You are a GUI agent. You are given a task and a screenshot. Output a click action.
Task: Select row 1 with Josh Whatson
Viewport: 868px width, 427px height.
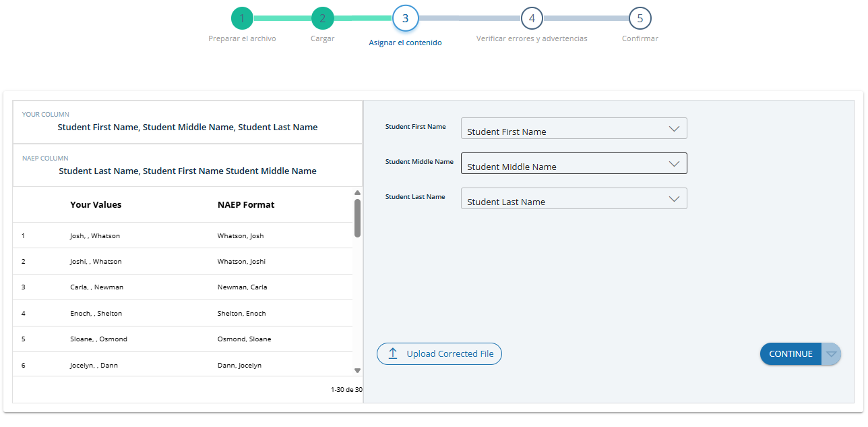pos(182,236)
